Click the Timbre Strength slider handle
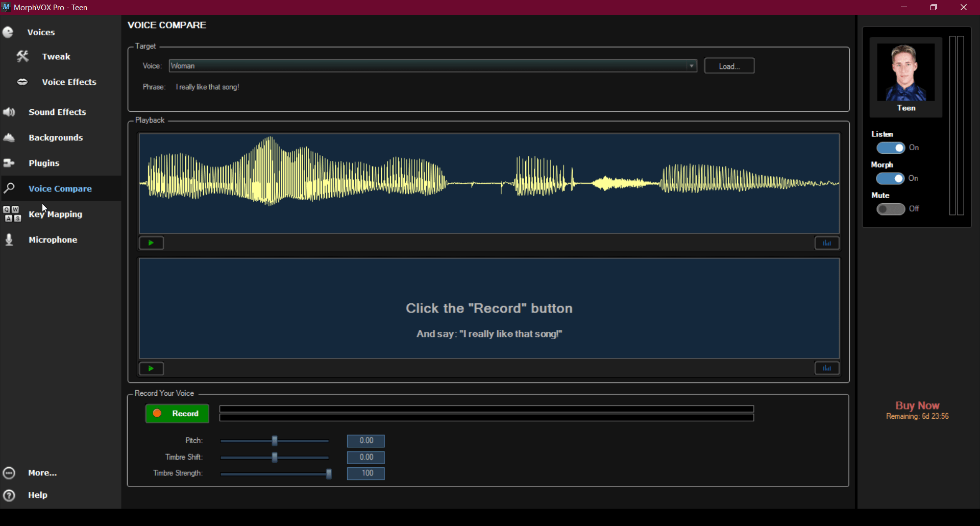The image size is (980, 526). coord(329,473)
